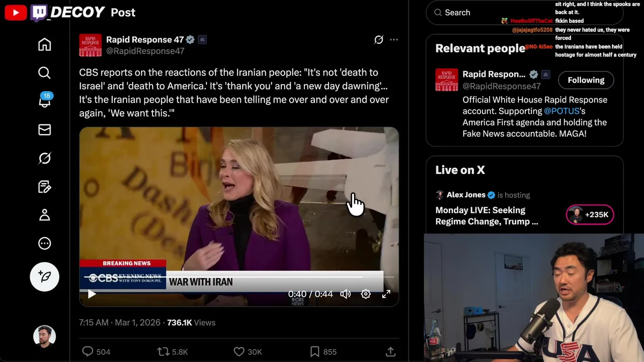This screenshot has height=362, width=644.
Task: Open post's three-dot more menu
Action: 394,40
